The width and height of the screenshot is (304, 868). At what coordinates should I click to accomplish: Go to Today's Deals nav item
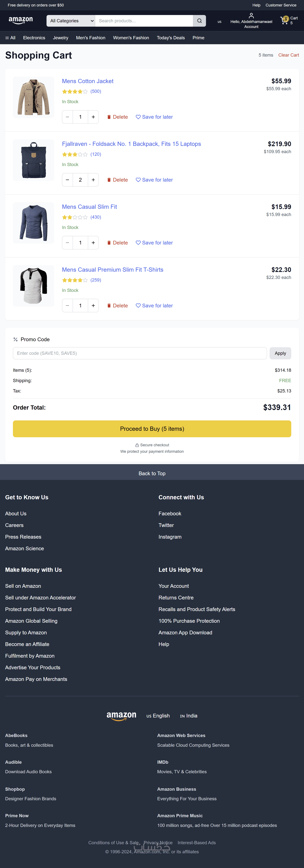pos(171,38)
